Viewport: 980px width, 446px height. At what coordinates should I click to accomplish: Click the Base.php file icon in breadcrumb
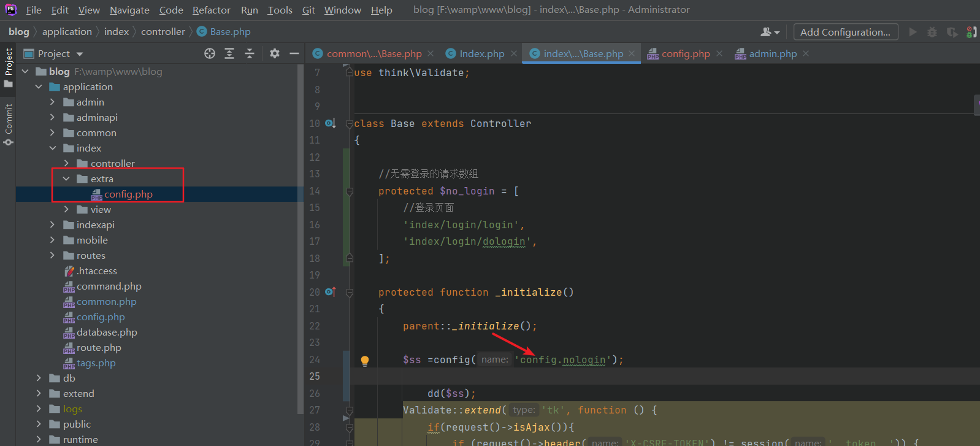pyautogui.click(x=202, y=32)
